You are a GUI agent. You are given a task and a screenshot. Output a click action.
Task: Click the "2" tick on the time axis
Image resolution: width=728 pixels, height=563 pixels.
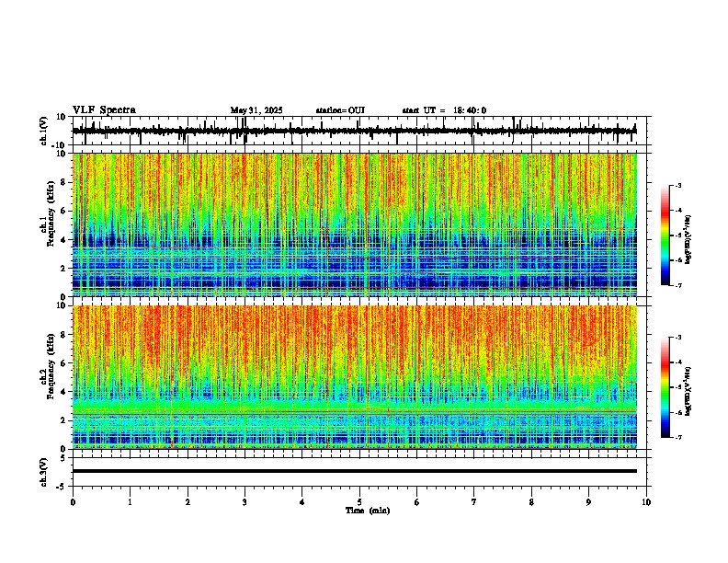pyautogui.click(x=188, y=502)
